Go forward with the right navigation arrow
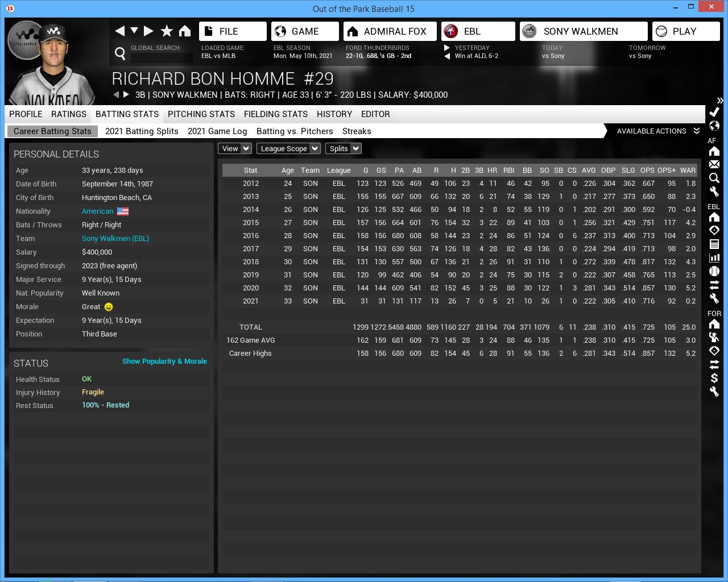This screenshot has width=728, height=582. (148, 31)
